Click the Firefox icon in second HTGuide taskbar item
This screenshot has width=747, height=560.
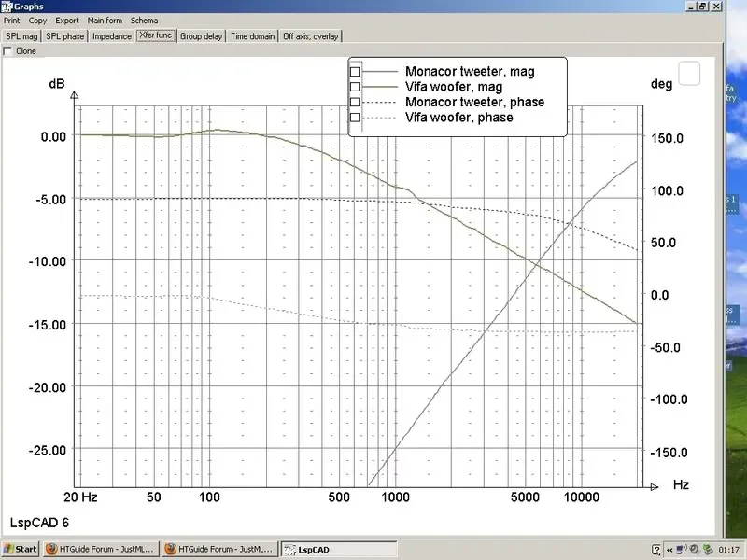(170, 549)
